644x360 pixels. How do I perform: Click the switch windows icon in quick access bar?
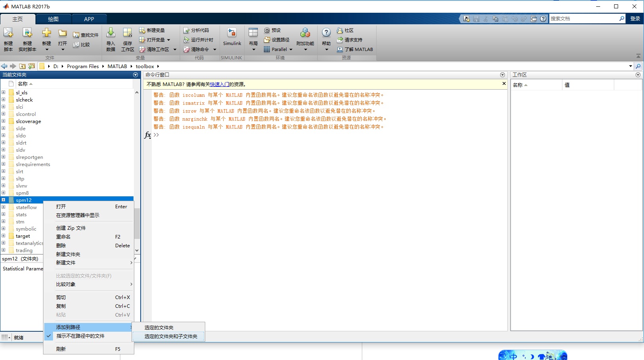(534, 19)
